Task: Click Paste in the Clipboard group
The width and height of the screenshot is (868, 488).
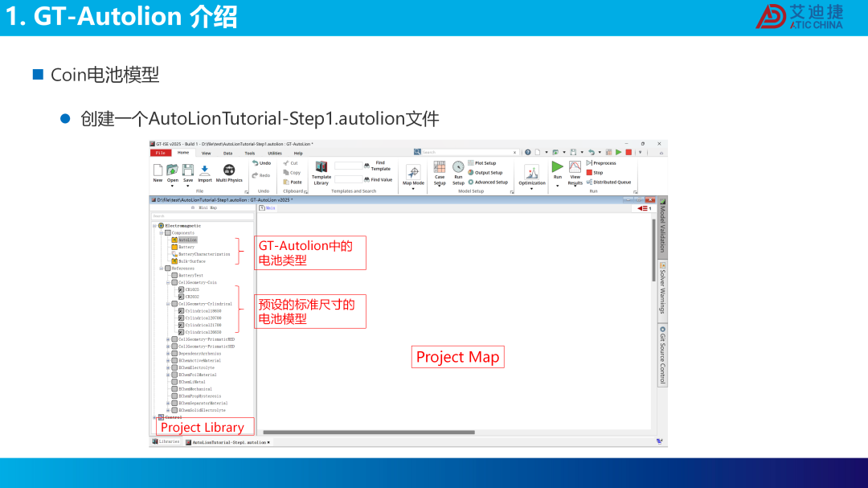Action: pos(293,182)
